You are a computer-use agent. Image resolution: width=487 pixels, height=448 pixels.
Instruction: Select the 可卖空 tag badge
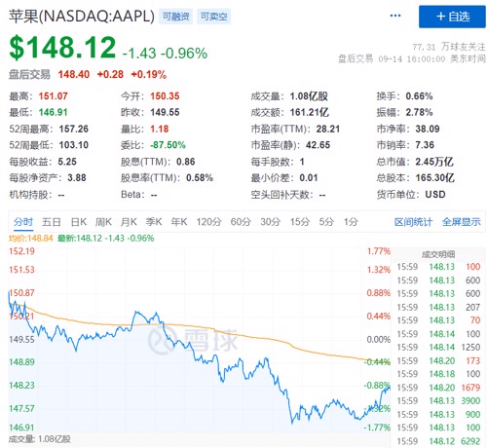[x=213, y=17]
